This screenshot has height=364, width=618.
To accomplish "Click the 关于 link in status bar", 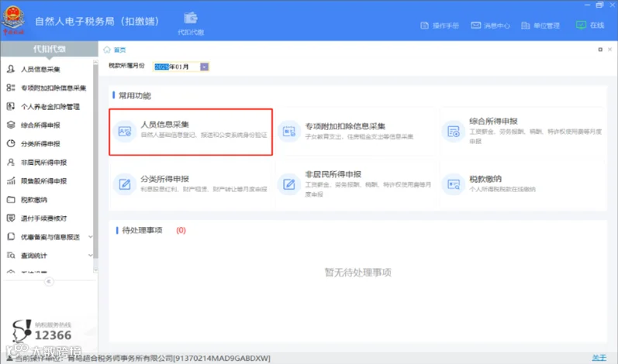I will click(599, 358).
